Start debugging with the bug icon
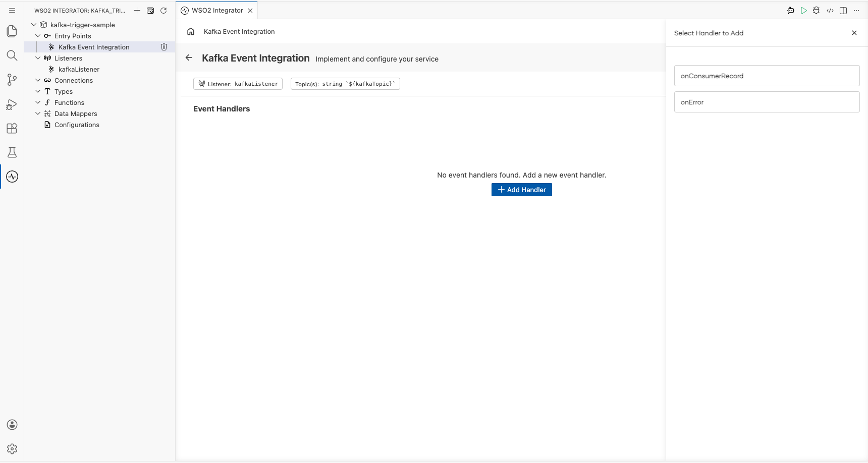This screenshot has height=463, width=868. pyautogui.click(x=817, y=10)
